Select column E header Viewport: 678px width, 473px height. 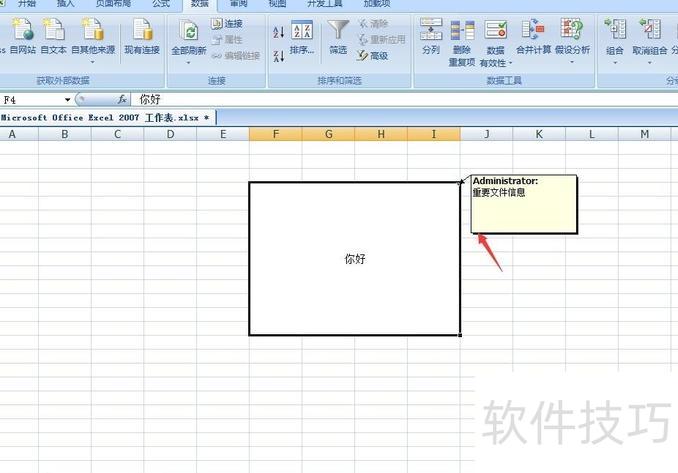point(223,134)
